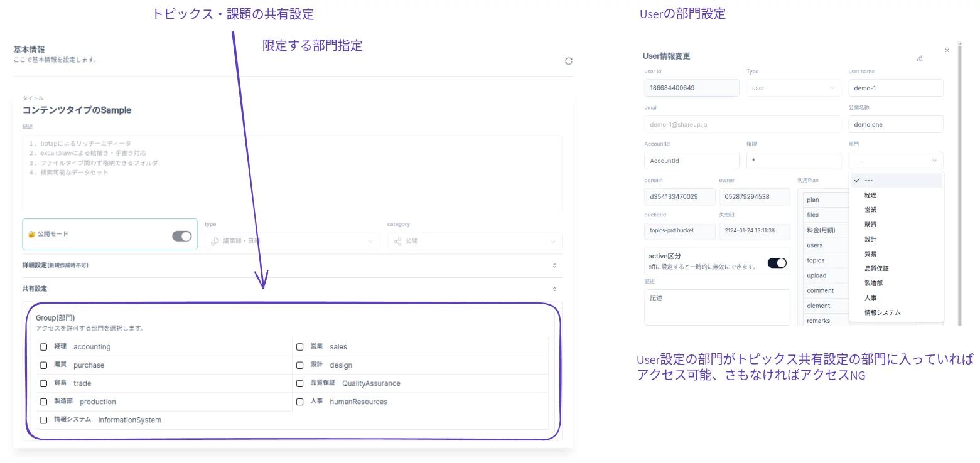Close the User情報変更 panel

click(947, 50)
